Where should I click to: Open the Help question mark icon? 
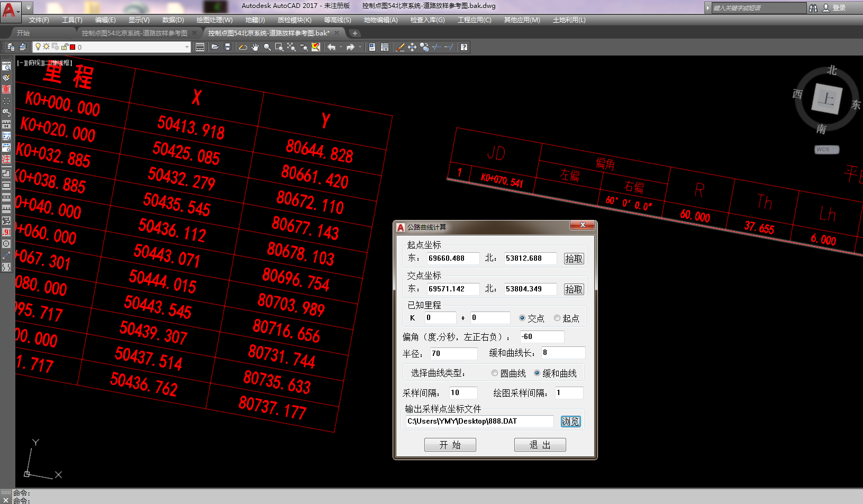[x=464, y=47]
